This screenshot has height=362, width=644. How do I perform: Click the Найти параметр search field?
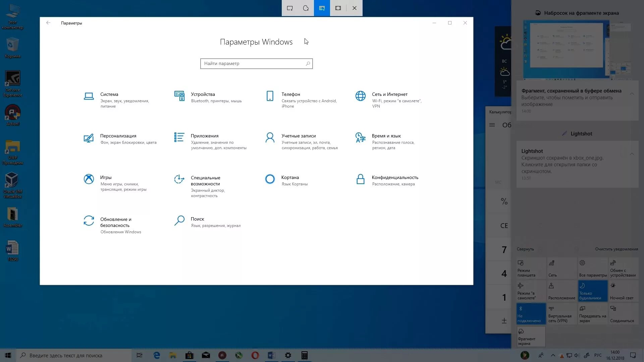point(253,64)
